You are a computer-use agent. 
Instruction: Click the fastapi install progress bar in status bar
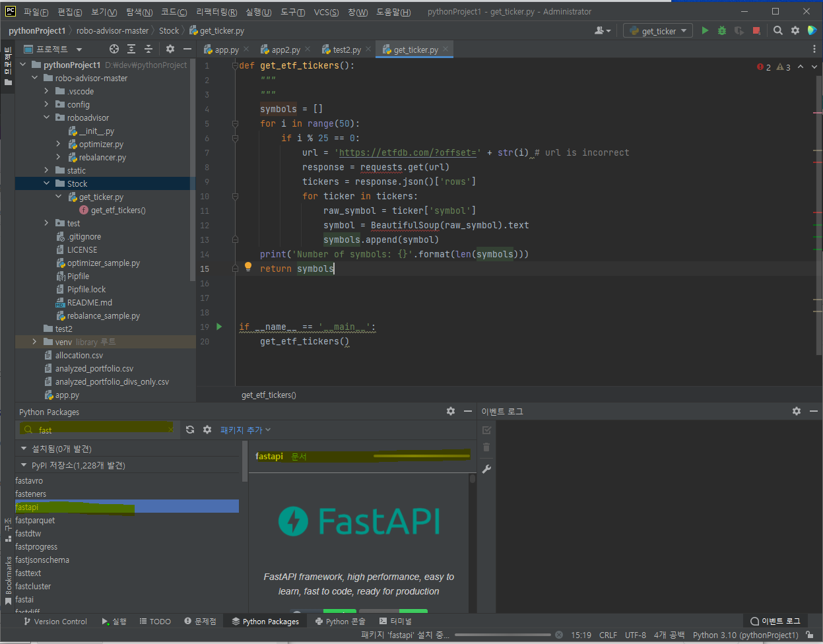click(503, 635)
